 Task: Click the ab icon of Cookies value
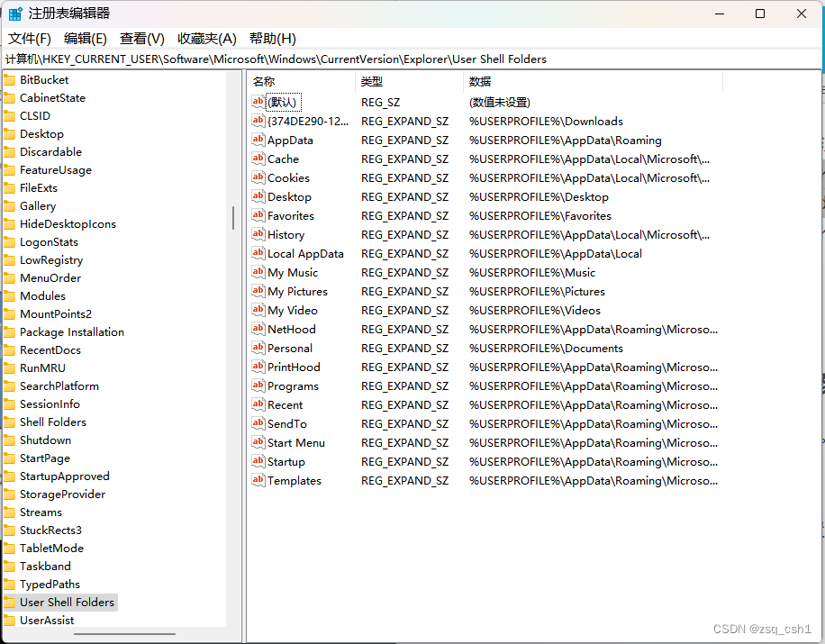[x=258, y=177]
